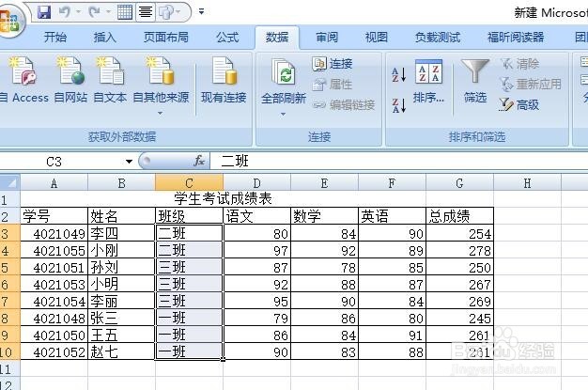Import data From Access

click(24, 81)
